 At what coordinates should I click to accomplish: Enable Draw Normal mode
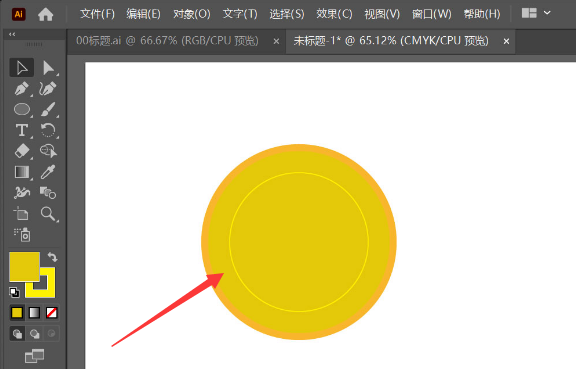17,334
